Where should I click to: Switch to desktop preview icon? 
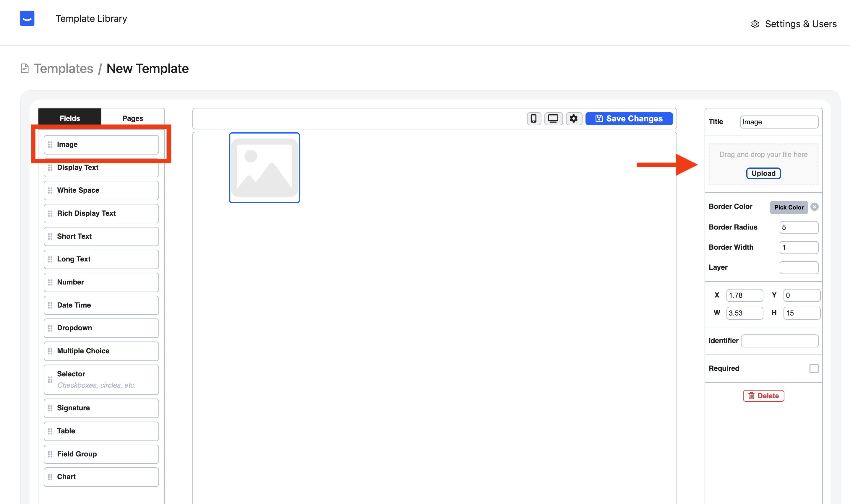(553, 118)
